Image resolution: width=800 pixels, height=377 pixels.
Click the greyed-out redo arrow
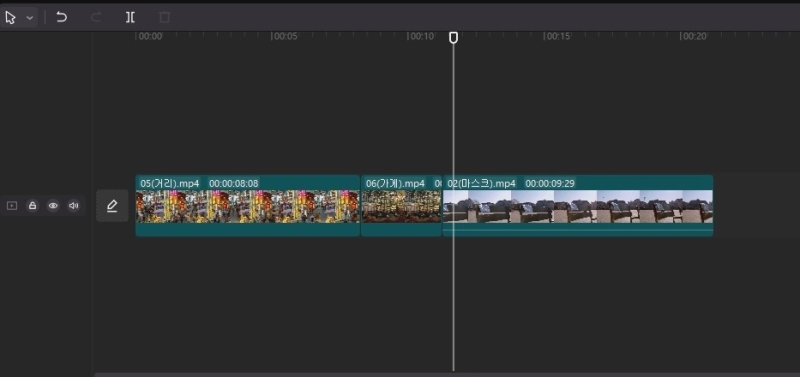coord(95,17)
